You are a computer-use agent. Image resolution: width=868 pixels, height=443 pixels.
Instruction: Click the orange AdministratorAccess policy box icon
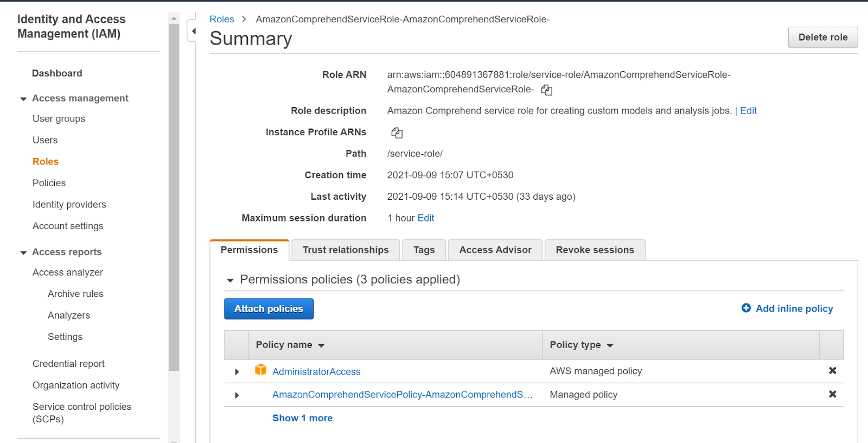coord(260,370)
